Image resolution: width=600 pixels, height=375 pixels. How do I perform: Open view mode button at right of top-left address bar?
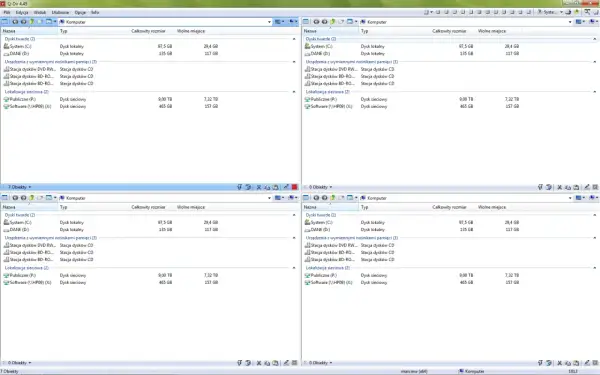(x=279, y=22)
